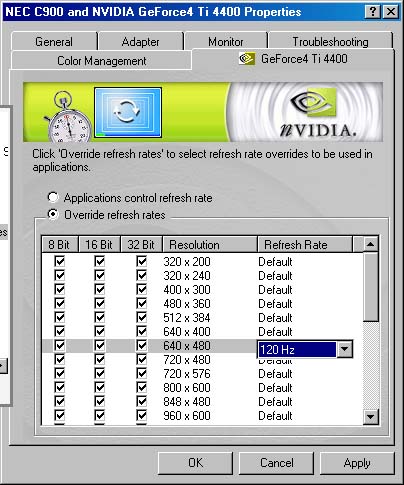
Task: Select Override refresh rates radio button
Action: (x=53, y=214)
